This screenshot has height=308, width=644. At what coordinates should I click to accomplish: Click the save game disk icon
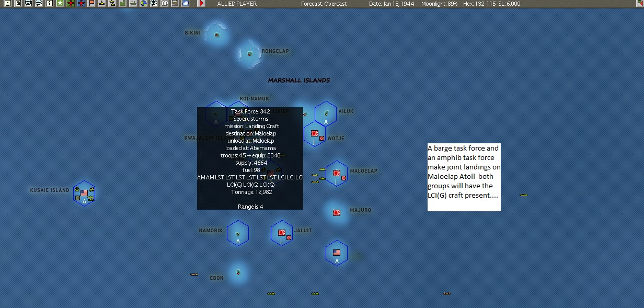(x=7, y=3)
